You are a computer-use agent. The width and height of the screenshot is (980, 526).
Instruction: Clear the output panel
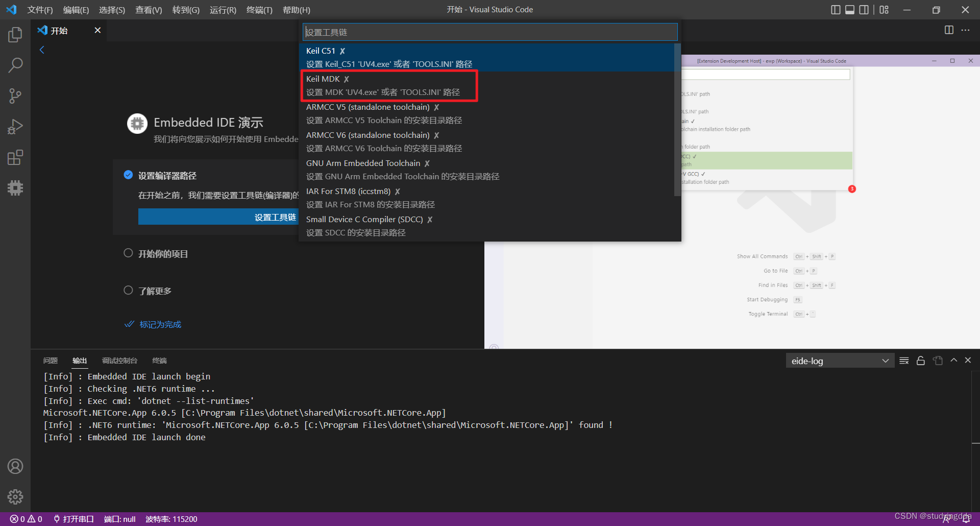(x=904, y=361)
